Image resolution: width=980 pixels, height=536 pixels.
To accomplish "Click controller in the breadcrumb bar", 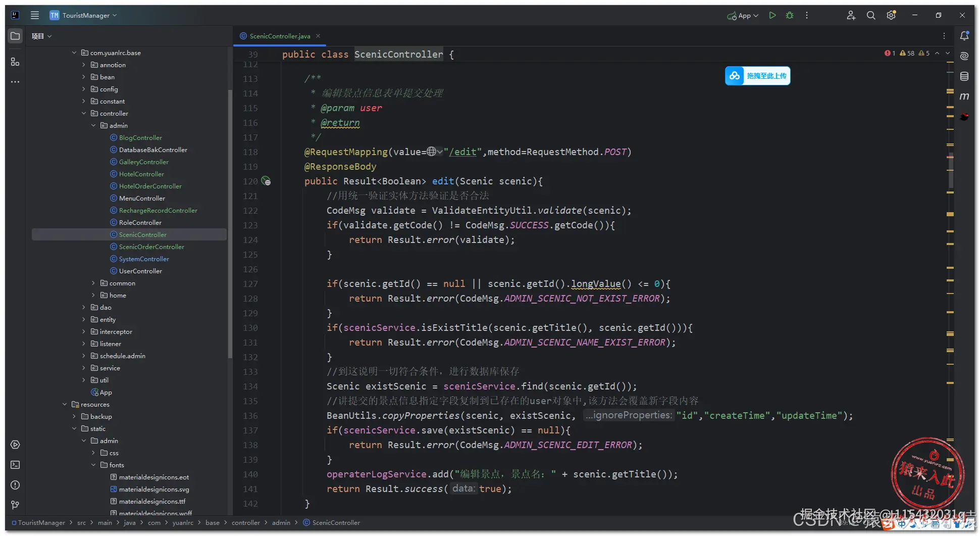I will tap(246, 522).
